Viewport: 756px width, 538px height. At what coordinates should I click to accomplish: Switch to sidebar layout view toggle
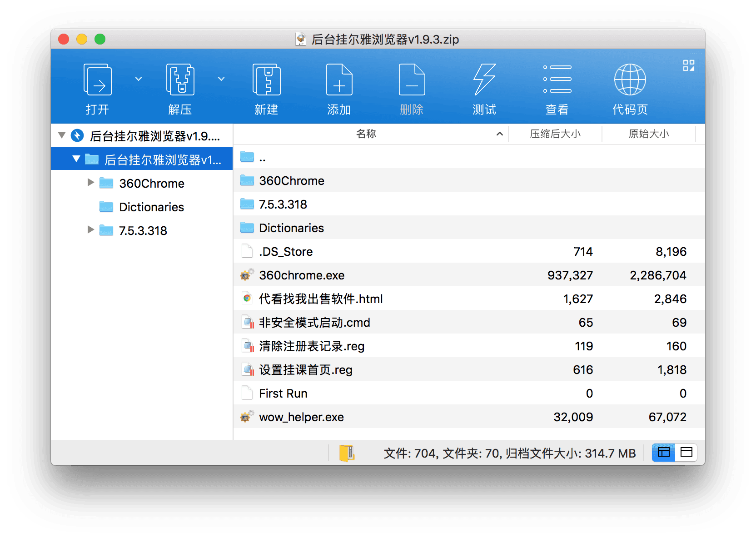point(664,452)
